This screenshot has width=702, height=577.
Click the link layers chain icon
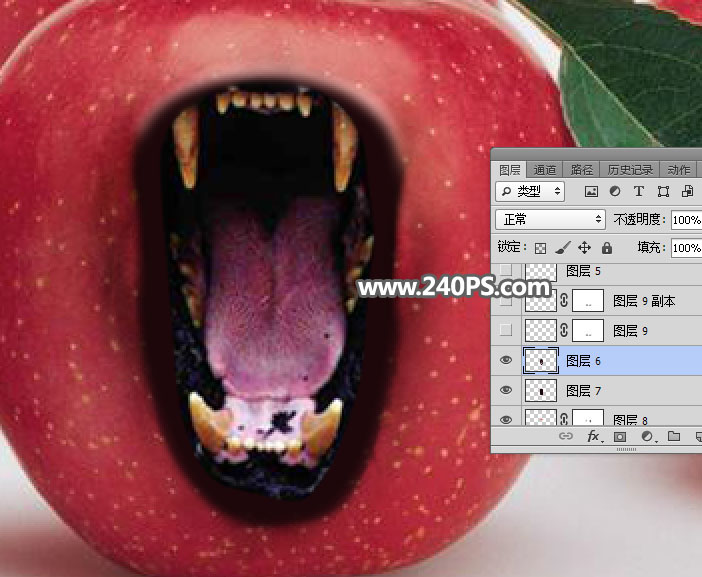pyautogui.click(x=565, y=436)
